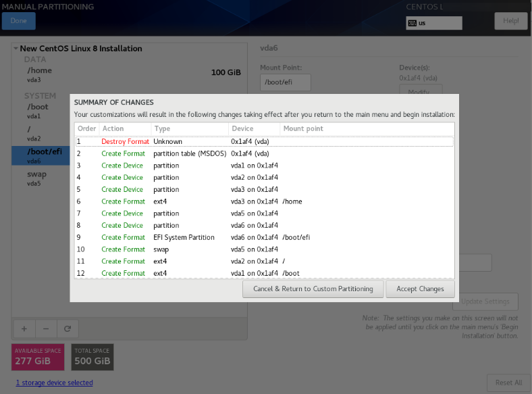Select row 12 Create Format ext4 /boot
The width and height of the screenshot is (532, 394).
click(x=264, y=273)
